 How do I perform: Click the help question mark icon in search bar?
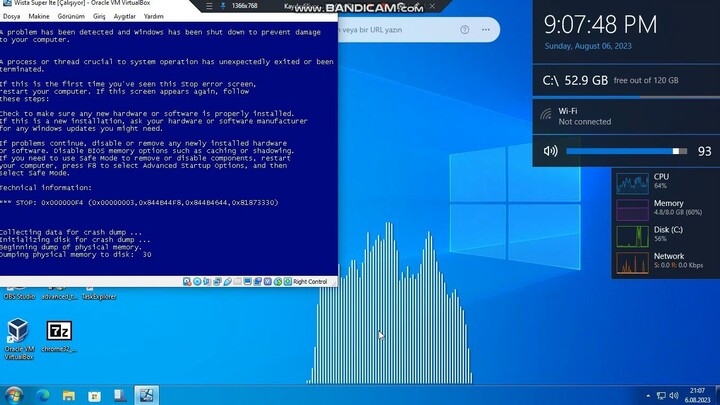pos(465,30)
